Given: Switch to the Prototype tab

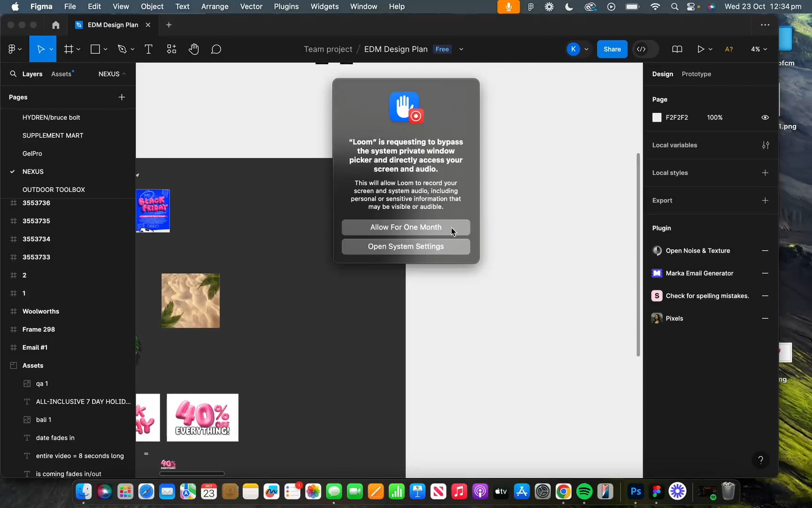Looking at the screenshot, I should click(x=696, y=74).
